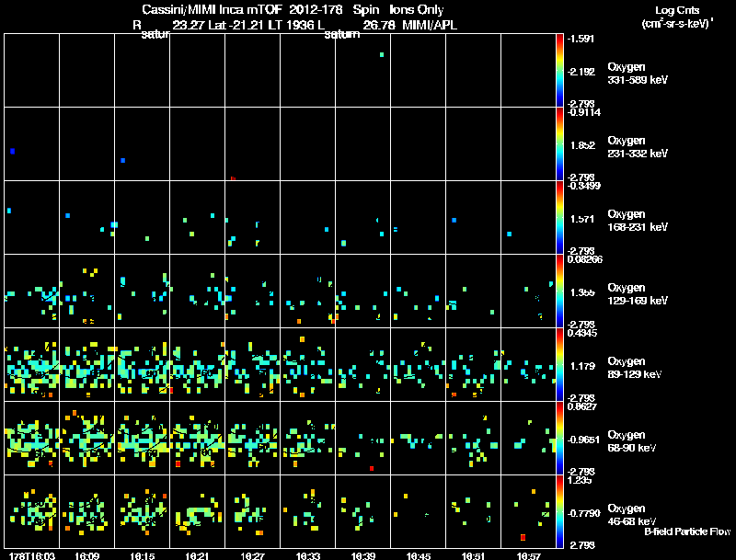The image size is (736, 560).
Task: Click the '16:45' time axis label
Action: tap(419, 555)
